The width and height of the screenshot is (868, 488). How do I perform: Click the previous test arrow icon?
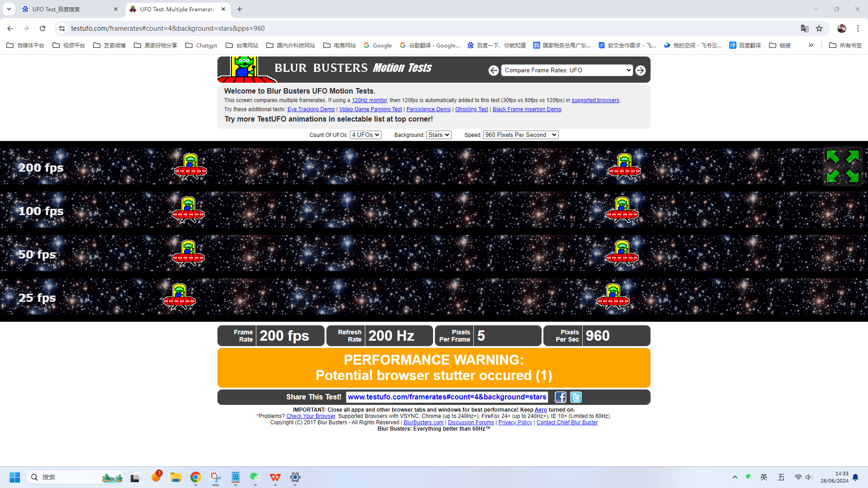point(494,70)
